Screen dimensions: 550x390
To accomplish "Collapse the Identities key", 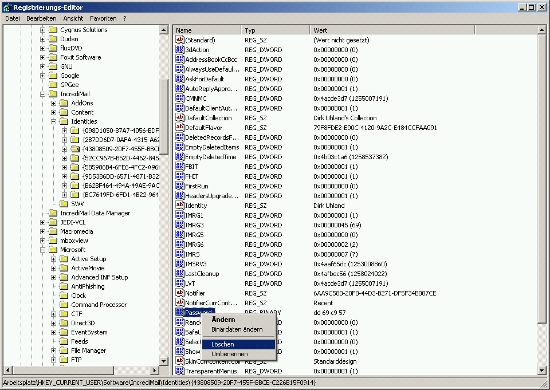I will (x=53, y=121).
